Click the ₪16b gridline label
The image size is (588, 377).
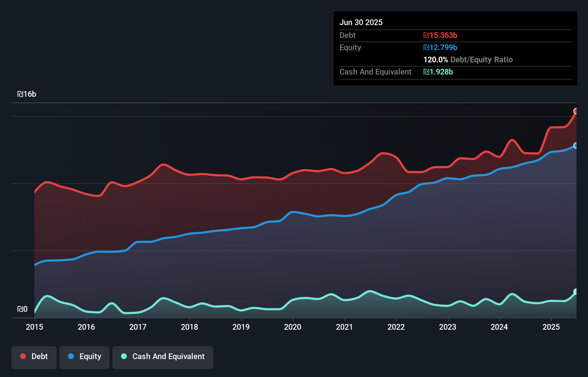pos(27,94)
